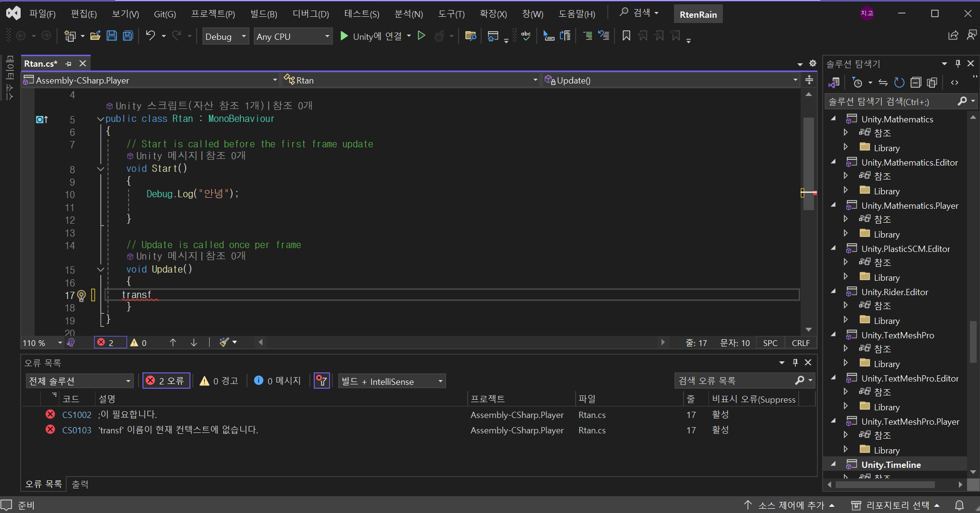Toggle the 0 메시지 messages filter
The height and width of the screenshot is (513, 980).
pyautogui.click(x=277, y=381)
